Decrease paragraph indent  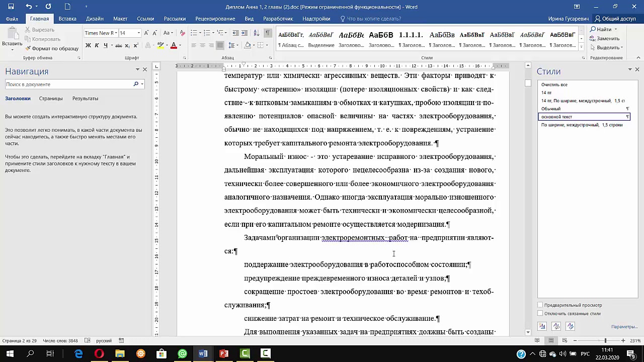pos(235,33)
